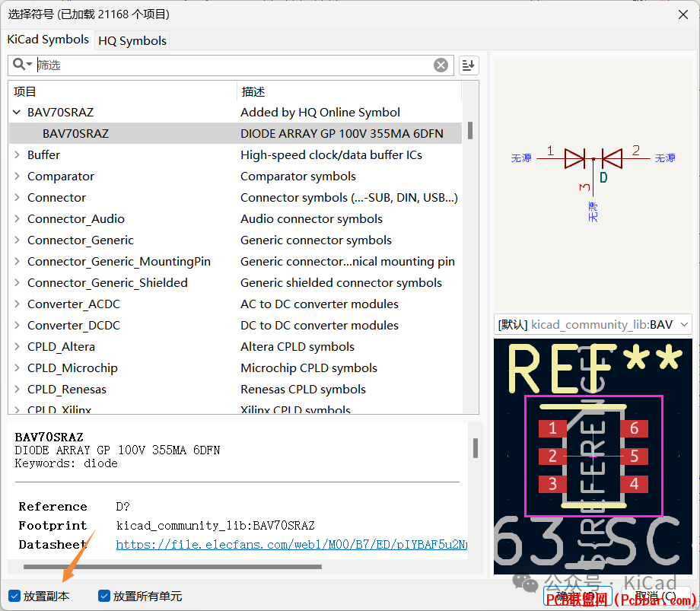The height and width of the screenshot is (611, 700).
Task: Open the elecfans datasheet link
Action: 291,544
